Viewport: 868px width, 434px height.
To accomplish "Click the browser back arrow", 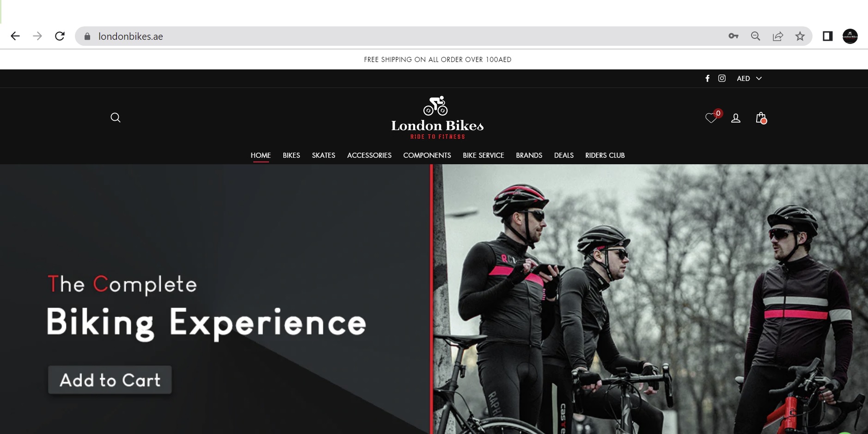I will (x=15, y=36).
